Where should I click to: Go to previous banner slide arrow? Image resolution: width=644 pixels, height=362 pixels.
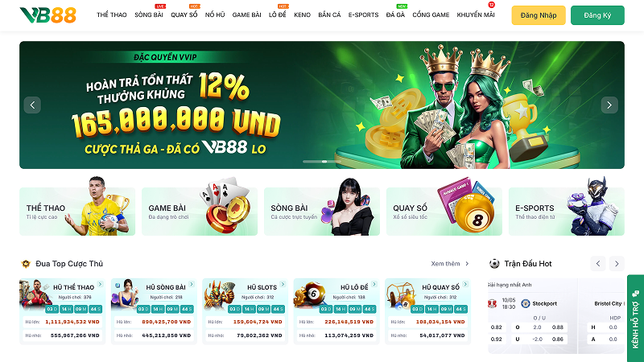pos(32,105)
